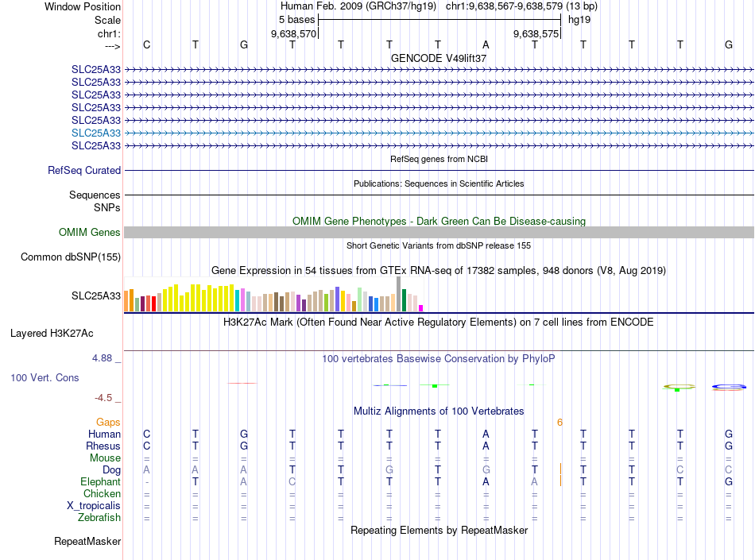Select the Mouse species label

pos(105,458)
